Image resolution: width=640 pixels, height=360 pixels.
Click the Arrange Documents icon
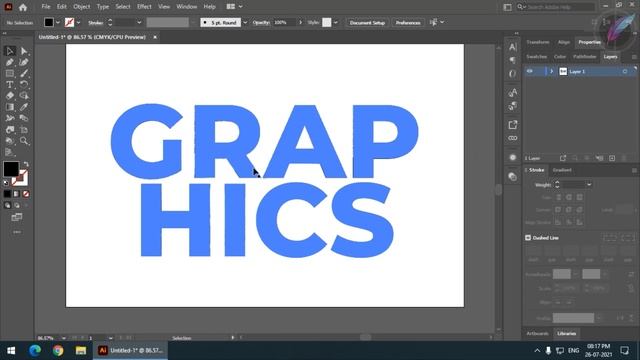pyautogui.click(x=231, y=7)
